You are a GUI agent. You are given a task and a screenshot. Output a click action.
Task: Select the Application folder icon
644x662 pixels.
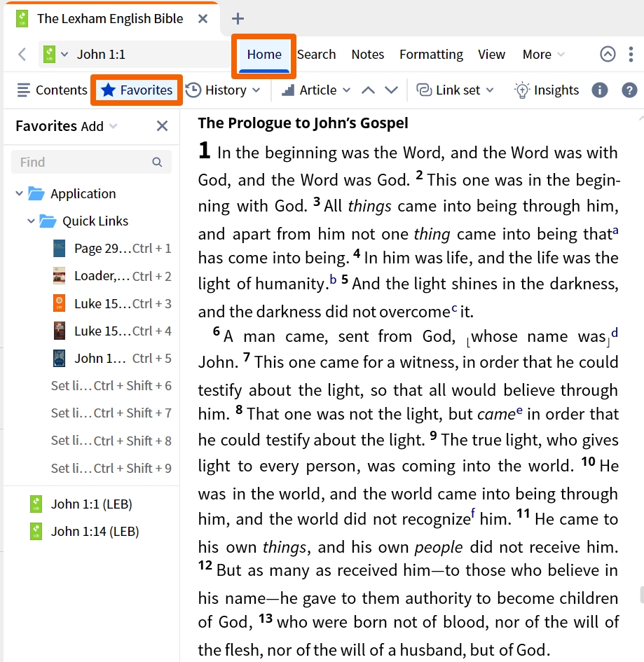[x=36, y=193]
